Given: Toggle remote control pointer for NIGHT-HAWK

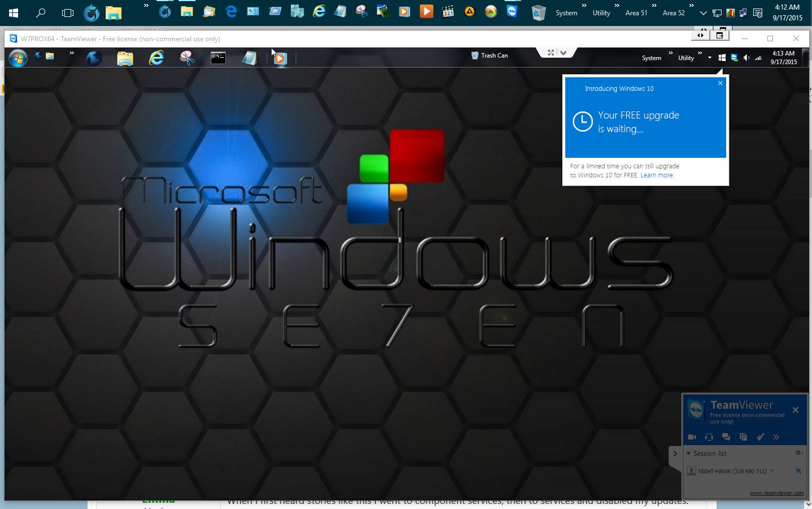Looking at the screenshot, I should (798, 471).
